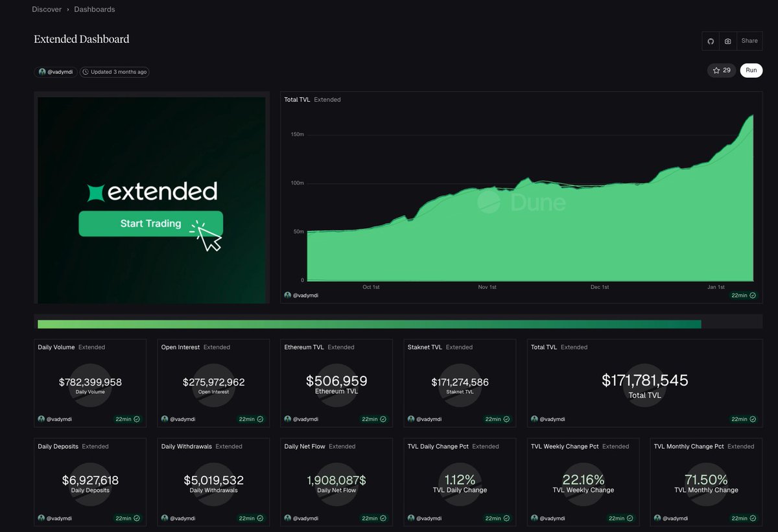778x532 pixels.
Task: Click the TVL Monthly Change Pct title
Action: pos(689,446)
